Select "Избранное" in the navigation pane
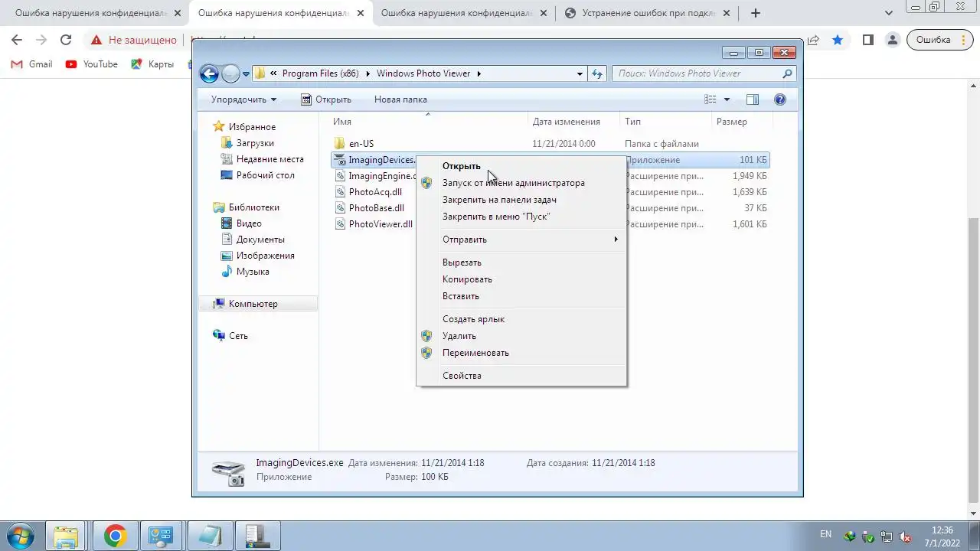 click(x=252, y=127)
